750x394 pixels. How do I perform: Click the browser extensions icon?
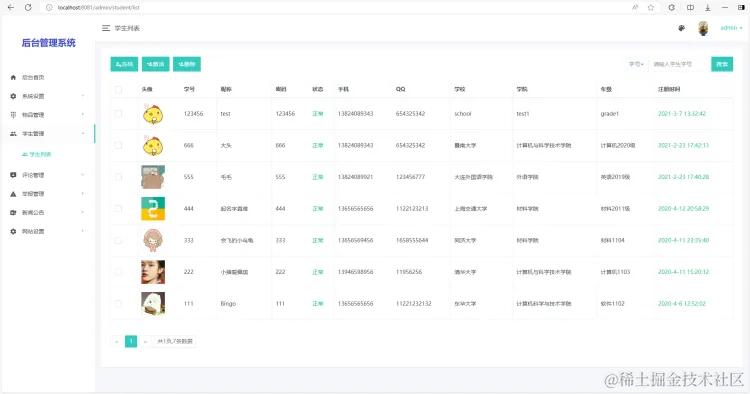pos(672,8)
